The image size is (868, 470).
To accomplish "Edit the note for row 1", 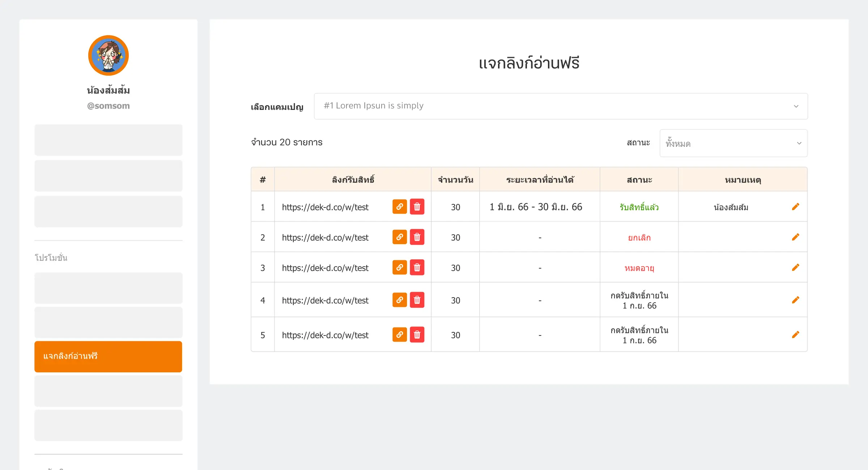I will (x=796, y=206).
